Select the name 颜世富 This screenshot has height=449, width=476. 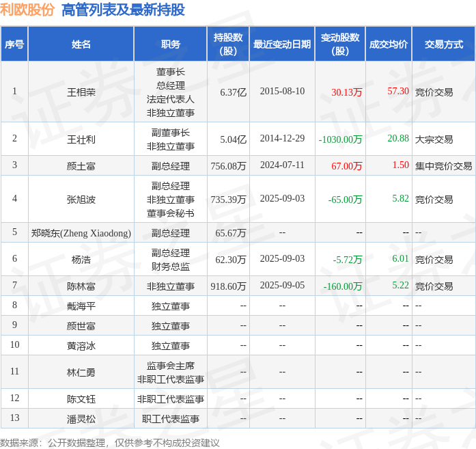[x=81, y=326]
